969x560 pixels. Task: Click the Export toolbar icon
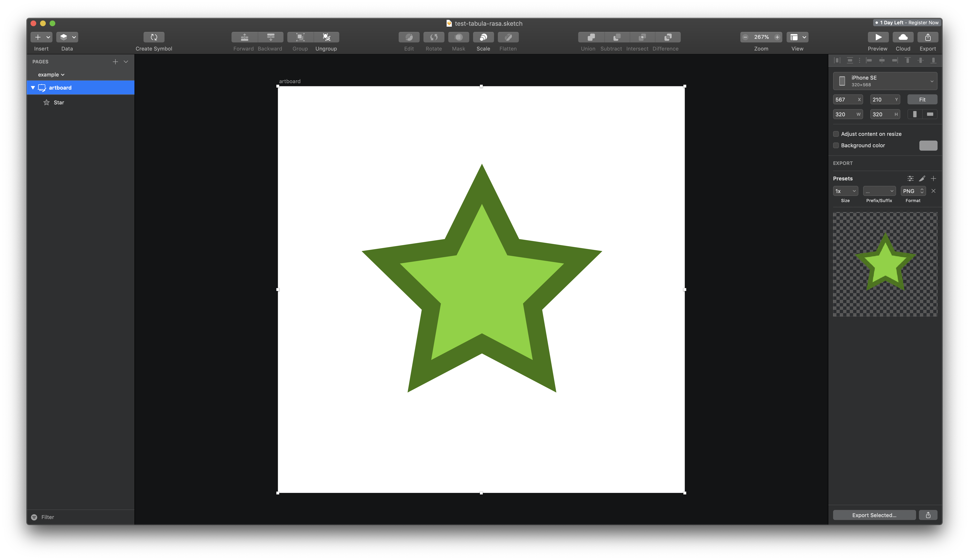[x=928, y=37]
